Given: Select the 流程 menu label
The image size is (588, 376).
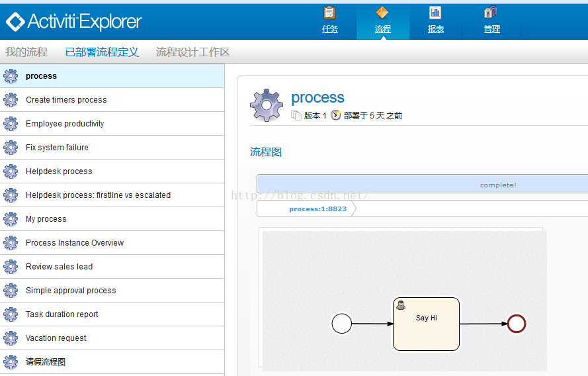Looking at the screenshot, I should click(x=382, y=29).
